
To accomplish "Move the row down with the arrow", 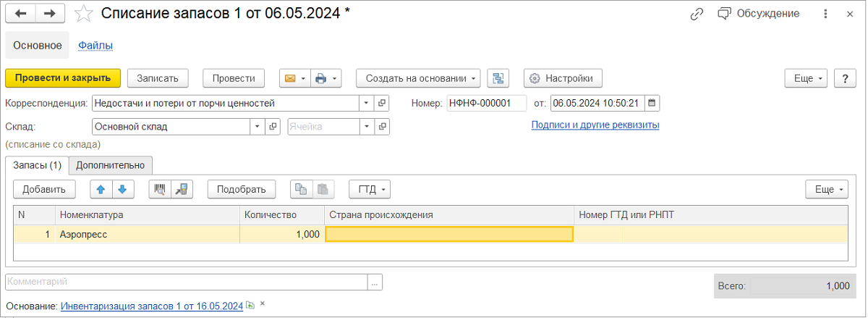I will (x=122, y=189).
